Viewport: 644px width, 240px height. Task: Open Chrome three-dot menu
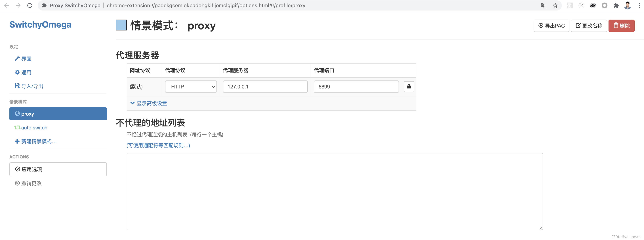(639, 5)
